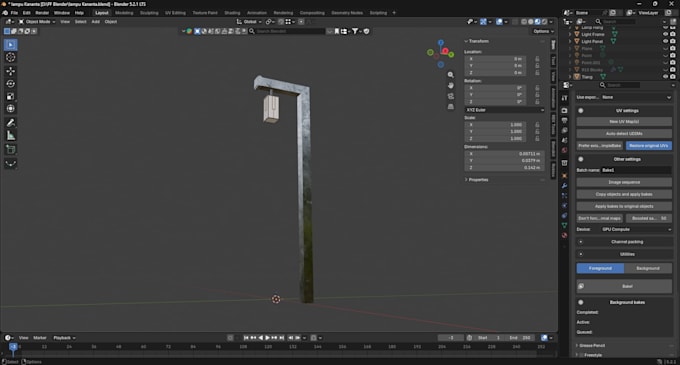Open the Render menu
The height and width of the screenshot is (365, 680).
42,13
